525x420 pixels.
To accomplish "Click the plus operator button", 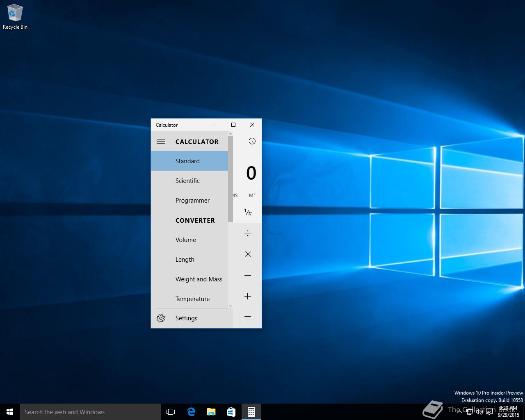I will coord(247,296).
